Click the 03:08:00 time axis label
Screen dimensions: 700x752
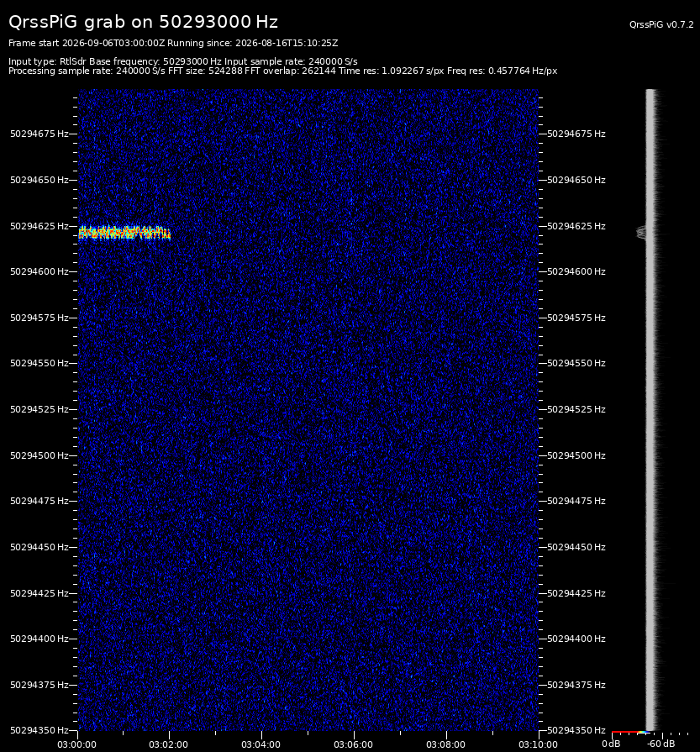pyautogui.click(x=445, y=744)
